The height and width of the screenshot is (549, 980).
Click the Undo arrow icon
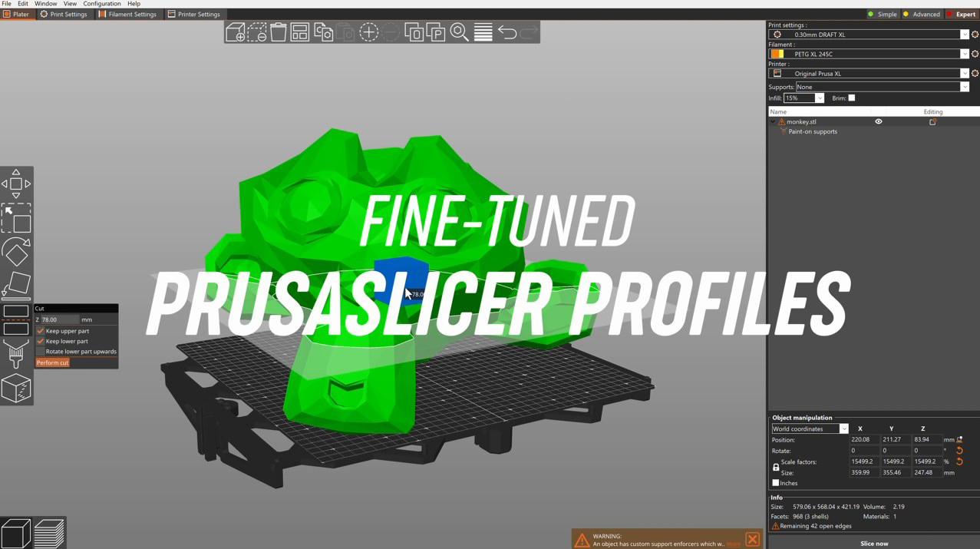pyautogui.click(x=507, y=32)
